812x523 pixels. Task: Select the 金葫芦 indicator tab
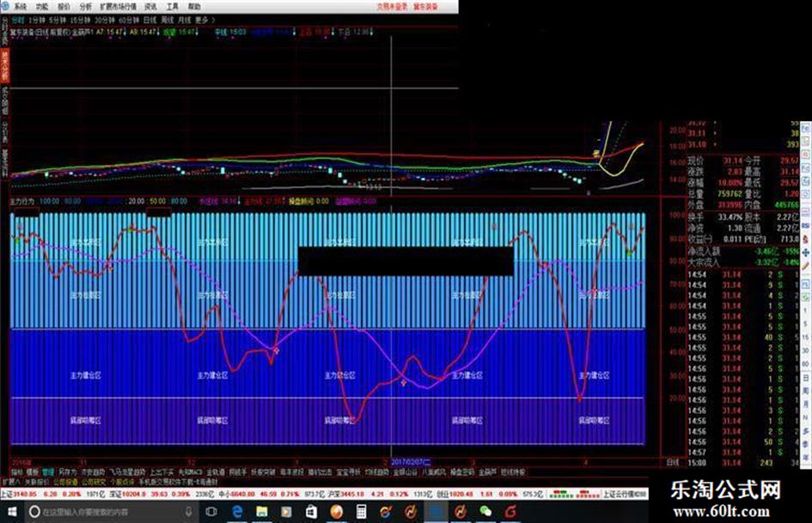[487, 471]
